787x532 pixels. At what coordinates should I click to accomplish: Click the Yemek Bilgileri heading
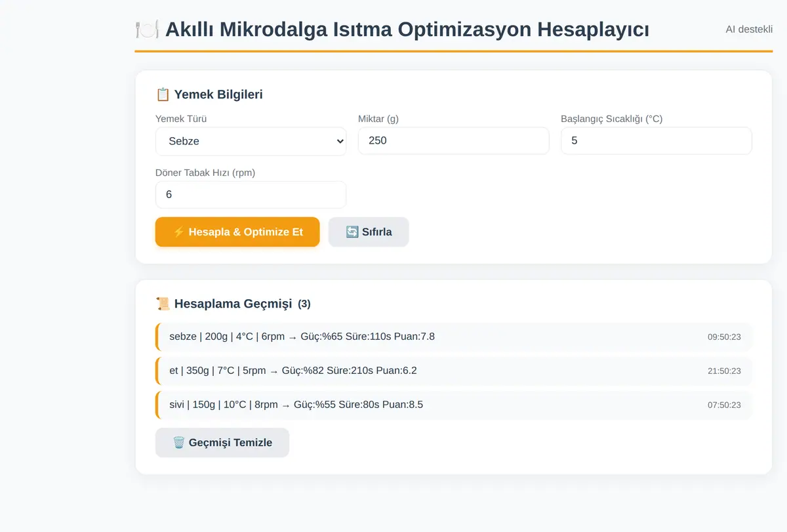(x=209, y=94)
